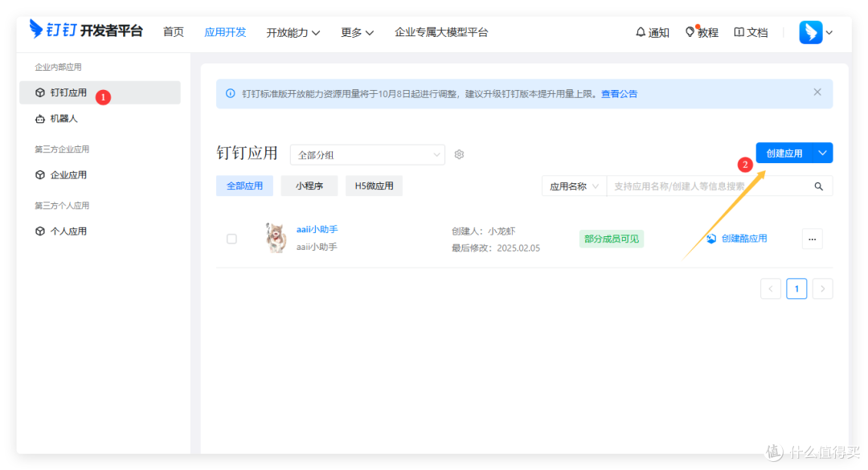Image resolution: width=868 pixels, height=470 pixels.
Task: Expand the 更多 dropdown menu
Action: (357, 33)
